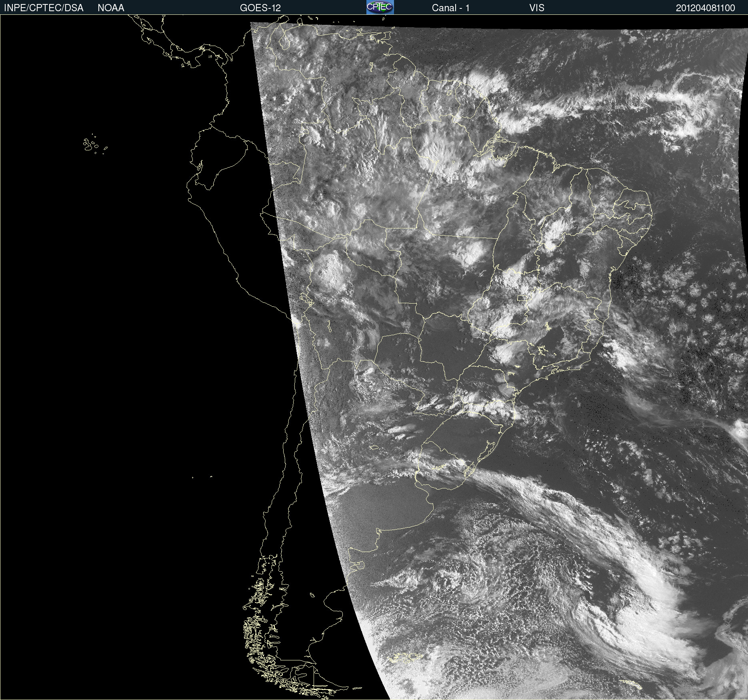Click the INPE/CPTEC/DSA header text
Screen dimensions: 748x700
[x=44, y=8]
